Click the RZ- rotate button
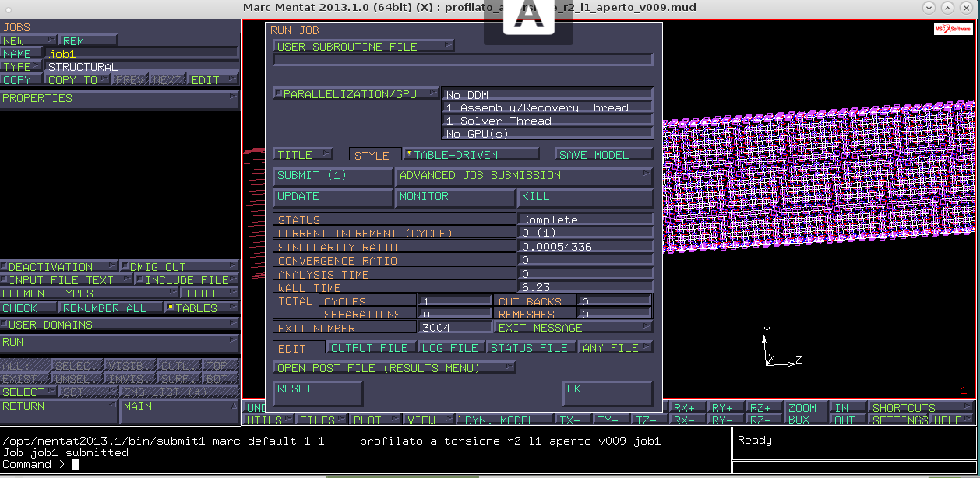 point(763,420)
